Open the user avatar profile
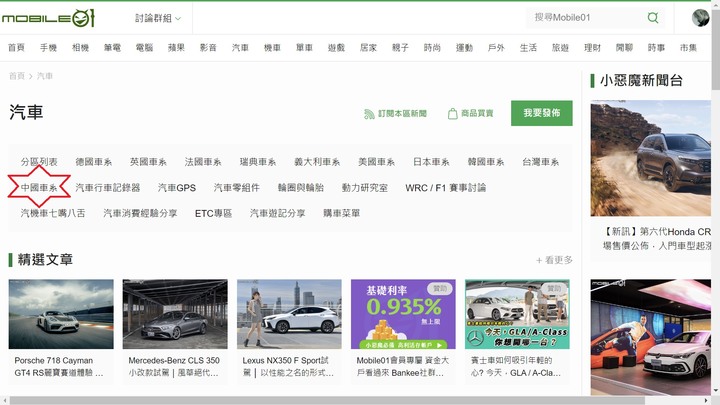720x405 pixels. click(700, 18)
